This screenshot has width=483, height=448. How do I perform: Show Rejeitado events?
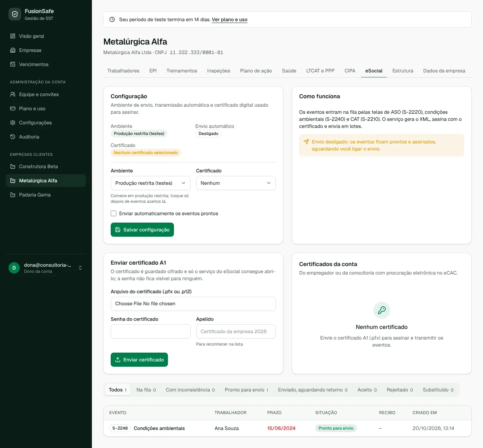pyautogui.click(x=400, y=390)
